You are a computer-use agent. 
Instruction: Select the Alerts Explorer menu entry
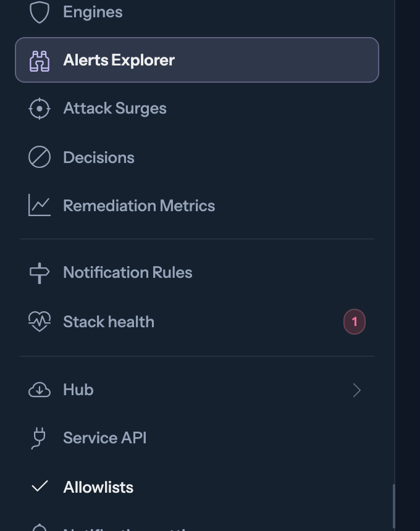(197, 60)
